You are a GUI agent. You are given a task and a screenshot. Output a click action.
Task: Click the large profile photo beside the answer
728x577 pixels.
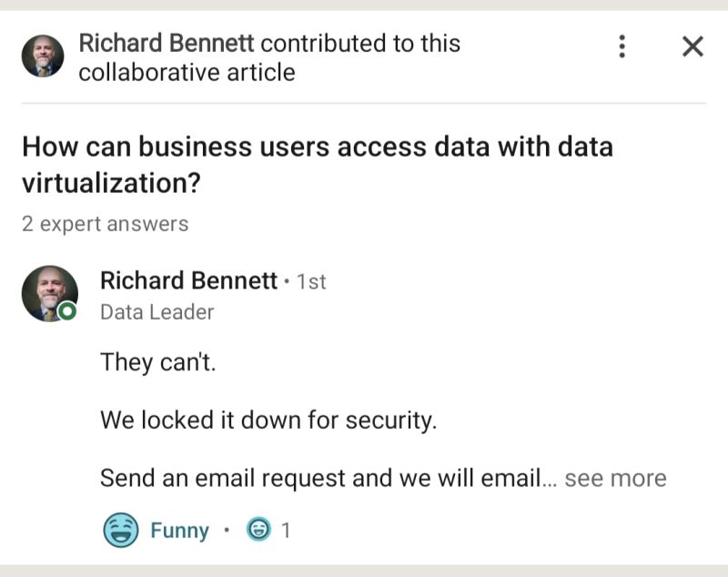click(49, 293)
